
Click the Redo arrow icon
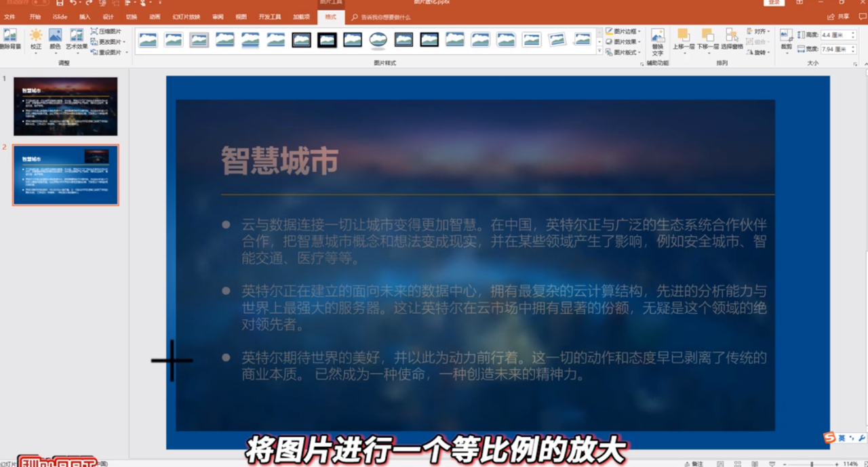pos(89,3)
